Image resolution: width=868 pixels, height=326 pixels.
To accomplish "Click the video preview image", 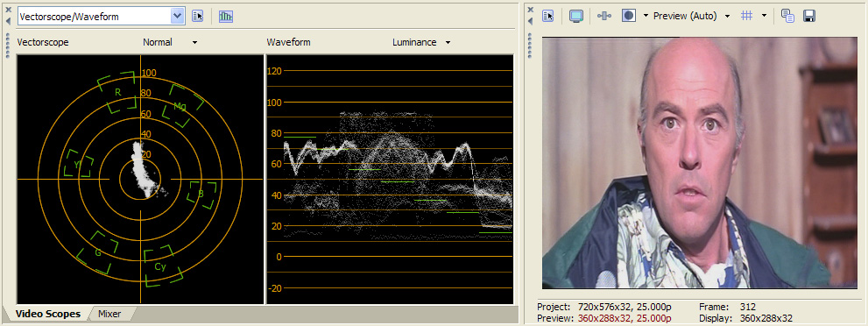I will [x=699, y=163].
